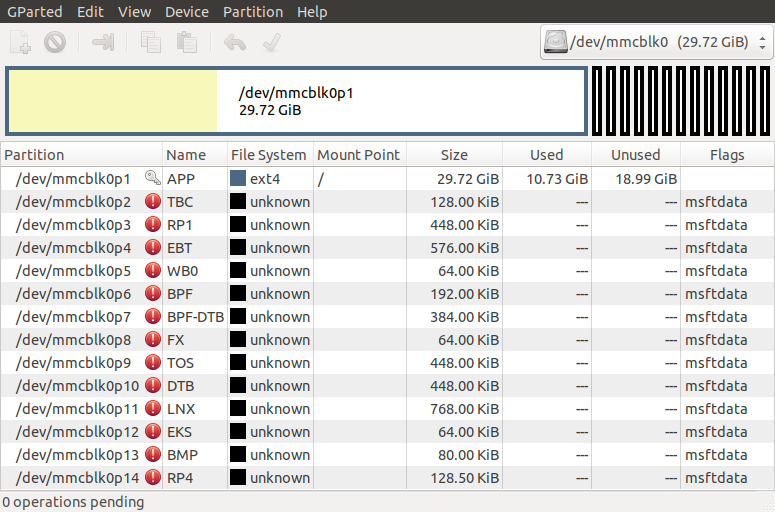Click the Apply all operations checkmark
Screen dimensions: 775x512
point(272,42)
